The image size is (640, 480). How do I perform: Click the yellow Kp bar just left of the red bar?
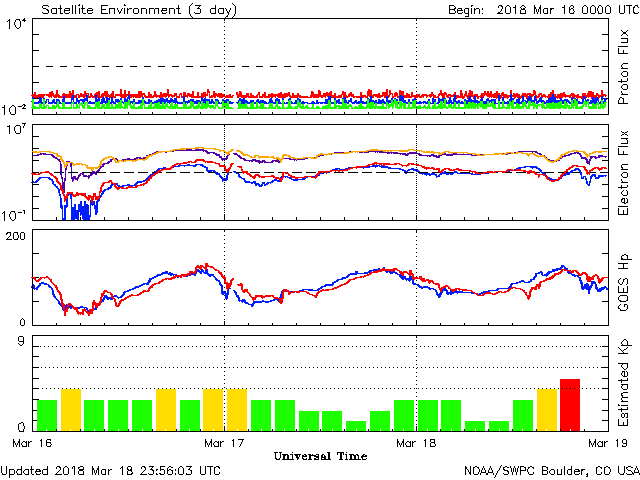pyautogui.click(x=547, y=410)
